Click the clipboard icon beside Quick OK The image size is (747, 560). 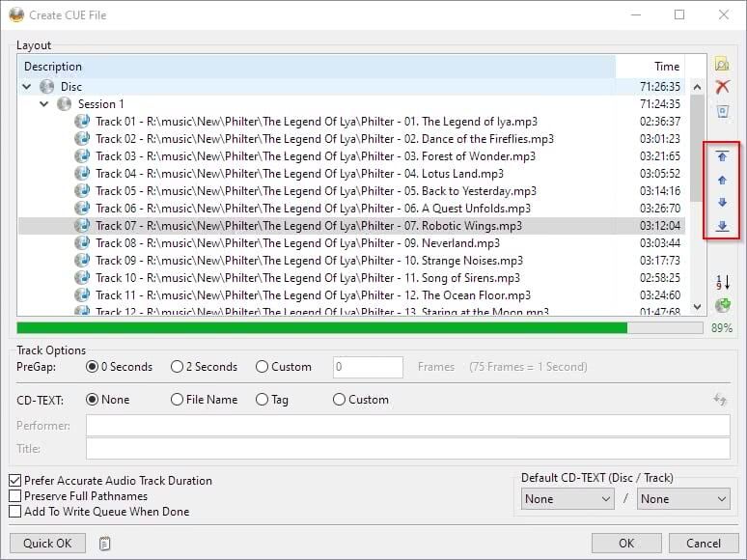tap(104, 544)
